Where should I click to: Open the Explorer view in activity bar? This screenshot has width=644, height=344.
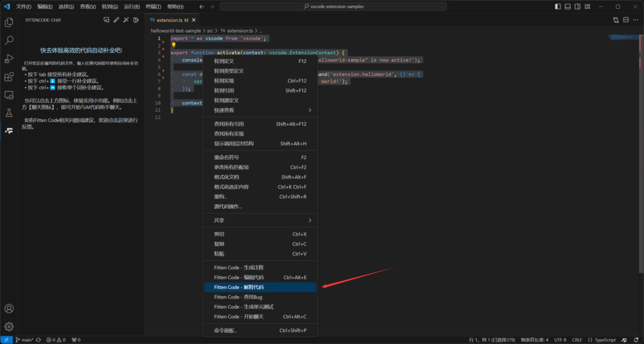point(9,22)
